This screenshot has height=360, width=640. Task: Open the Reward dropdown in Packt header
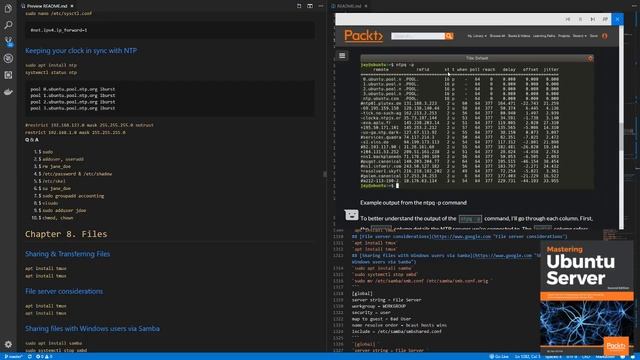coord(579,36)
